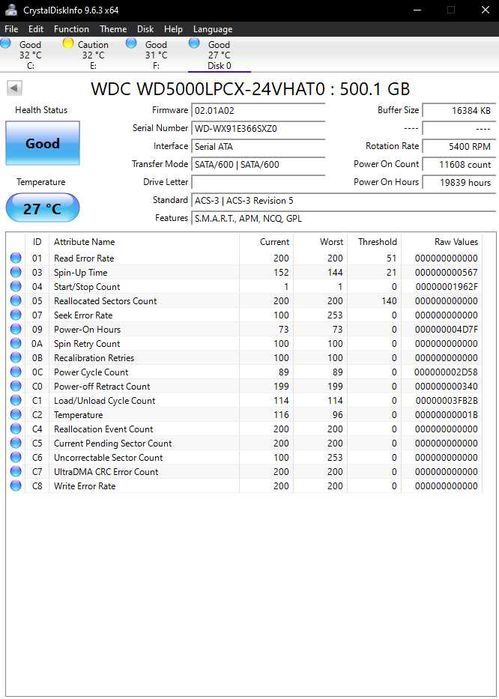Click the status orb for Write Error Rate
This screenshot has height=699, width=499.
pos(16,486)
